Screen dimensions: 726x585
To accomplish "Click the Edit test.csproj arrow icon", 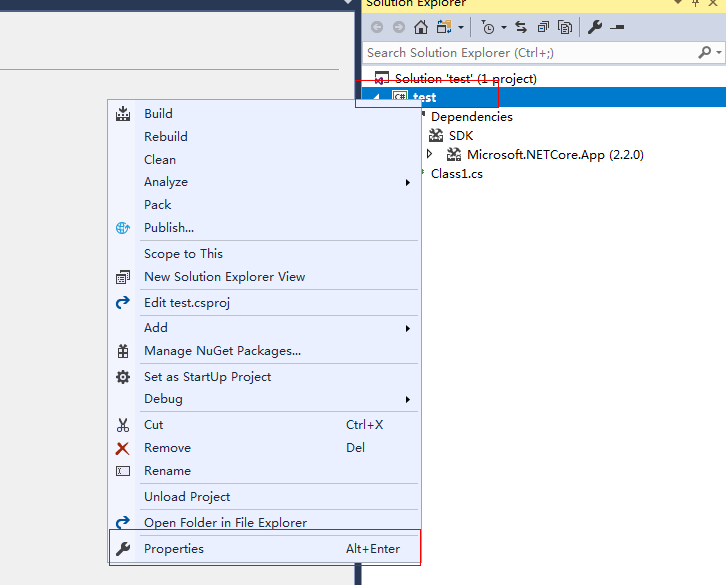I will pos(123,303).
